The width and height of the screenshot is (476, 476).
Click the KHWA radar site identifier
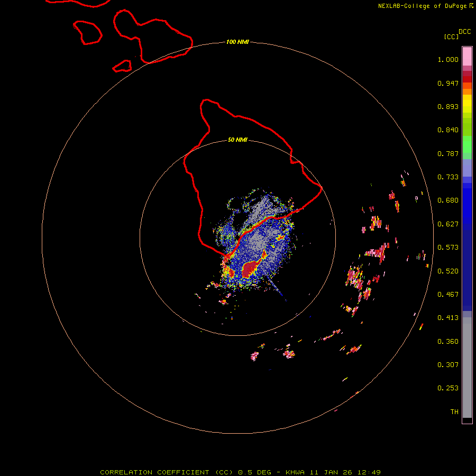(x=295, y=472)
